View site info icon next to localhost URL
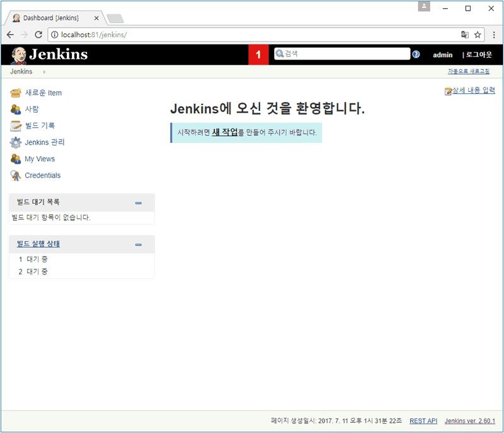This screenshot has width=504, height=433. (55, 35)
